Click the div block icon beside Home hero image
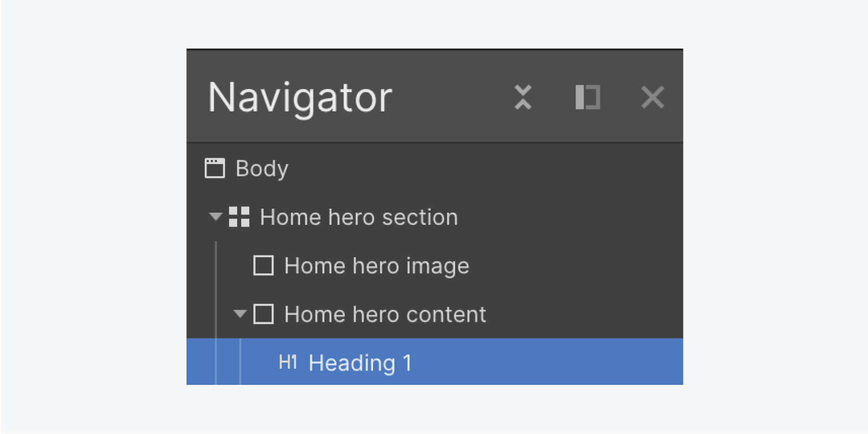The height and width of the screenshot is (434, 868). 263,266
